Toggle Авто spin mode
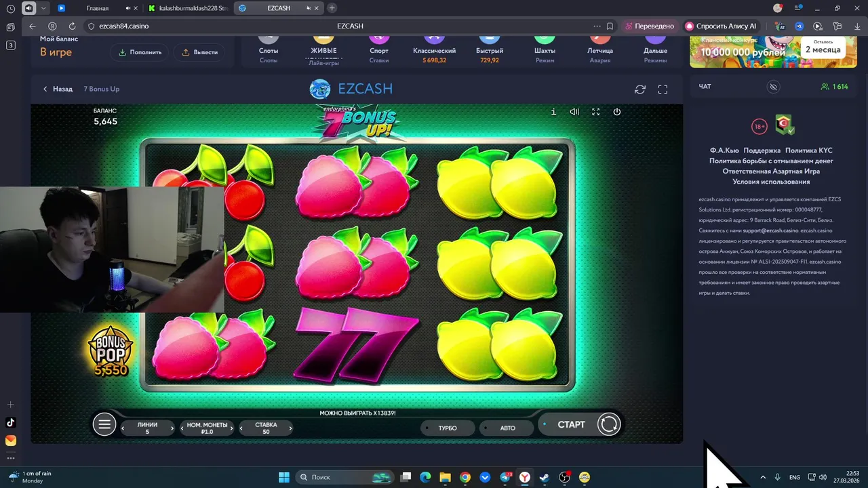The image size is (868, 488). point(507,428)
